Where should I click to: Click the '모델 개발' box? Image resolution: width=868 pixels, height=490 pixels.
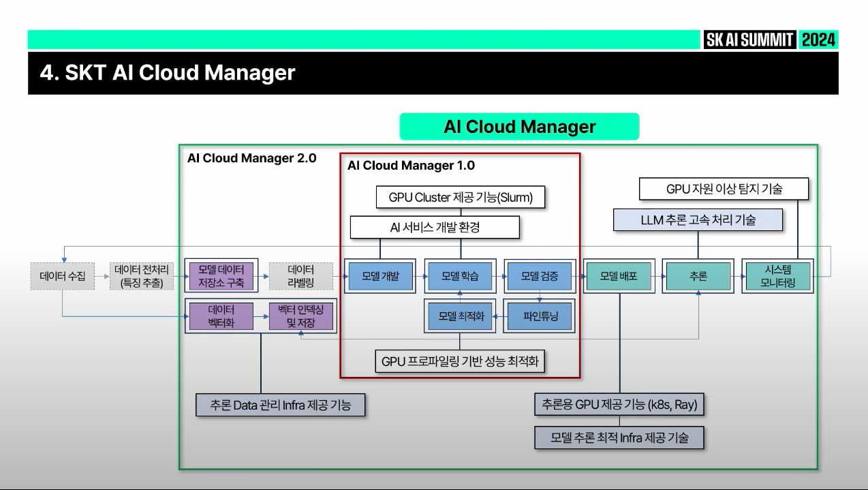coord(380,276)
